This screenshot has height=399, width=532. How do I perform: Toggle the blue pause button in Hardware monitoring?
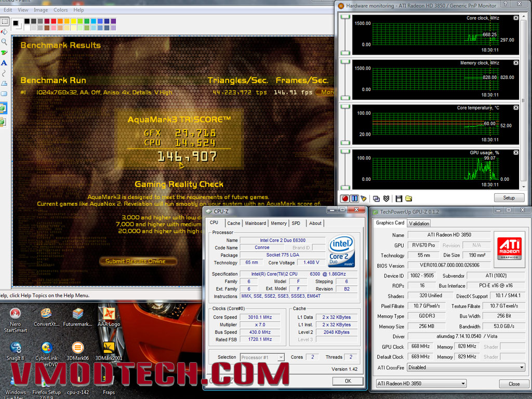pyautogui.click(x=354, y=198)
